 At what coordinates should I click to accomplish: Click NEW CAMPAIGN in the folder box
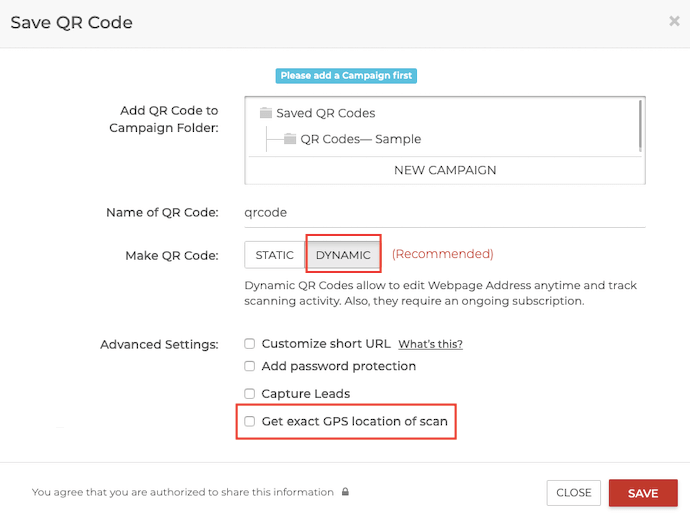[x=445, y=170]
